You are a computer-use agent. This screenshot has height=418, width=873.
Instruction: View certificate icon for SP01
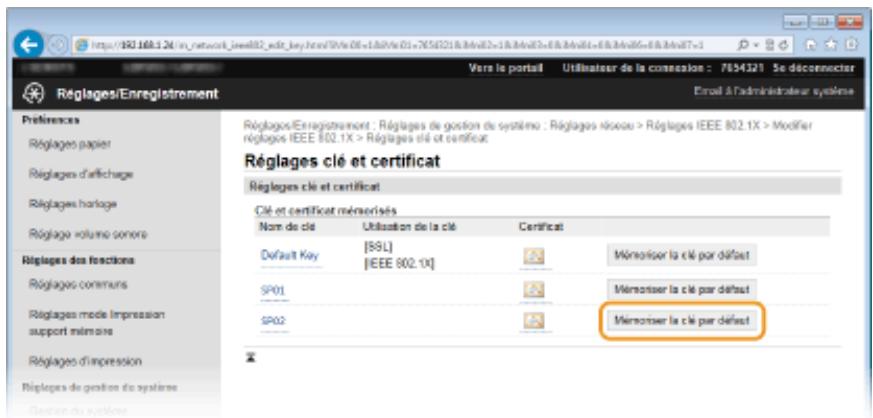(534, 289)
